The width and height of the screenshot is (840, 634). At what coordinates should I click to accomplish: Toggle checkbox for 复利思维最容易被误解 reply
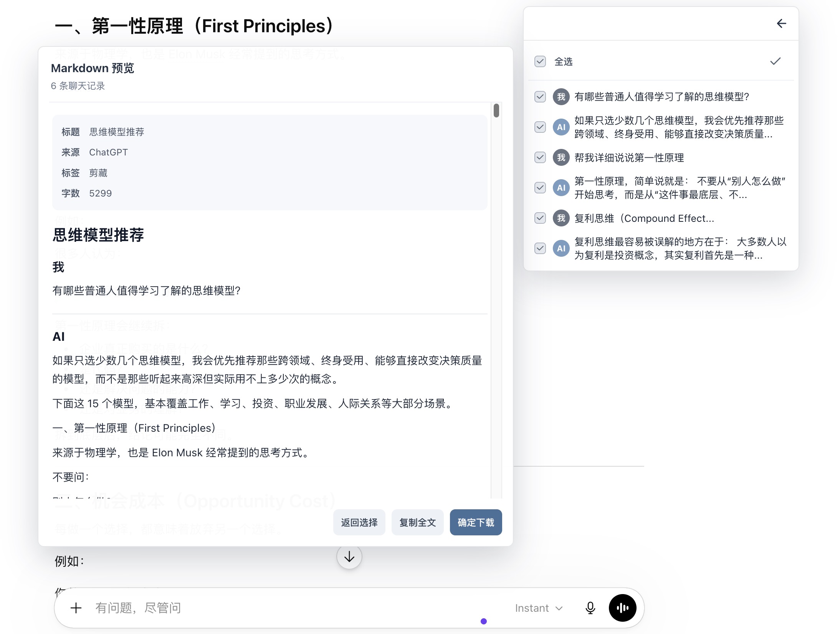click(x=540, y=248)
